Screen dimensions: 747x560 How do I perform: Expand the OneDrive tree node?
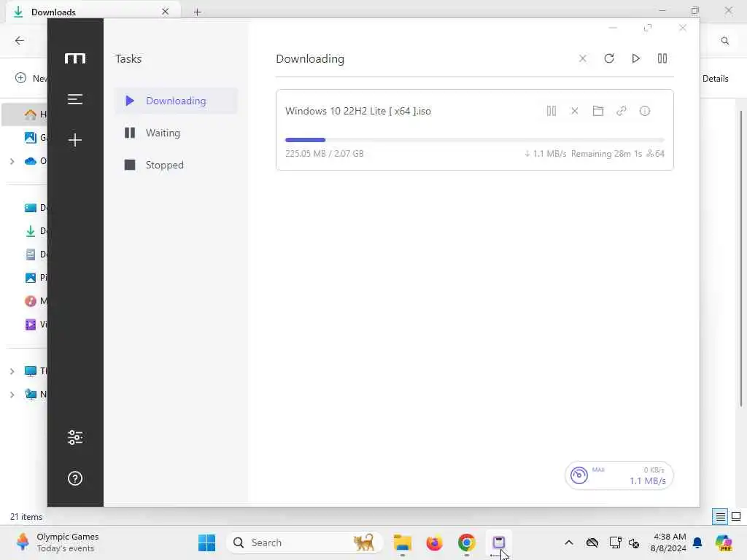[12, 161]
